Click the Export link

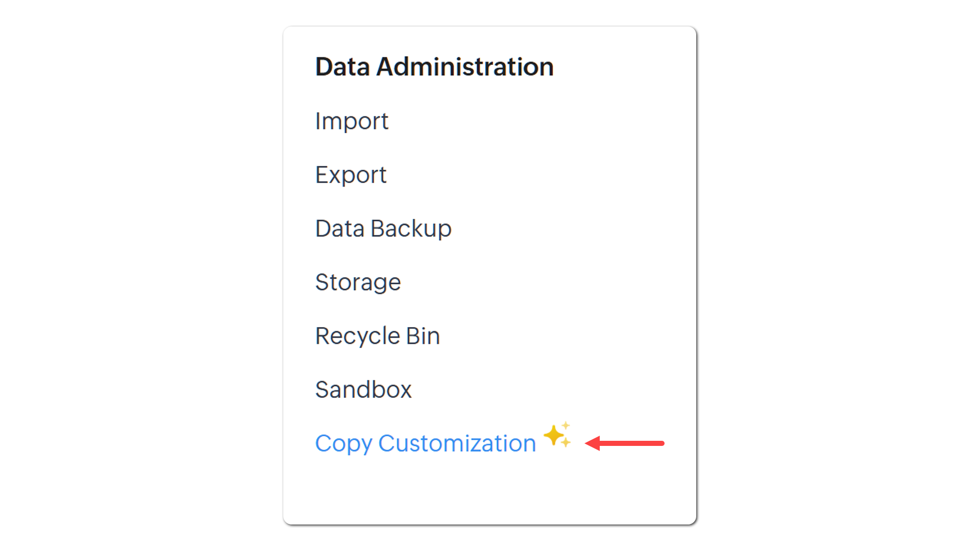351,175
